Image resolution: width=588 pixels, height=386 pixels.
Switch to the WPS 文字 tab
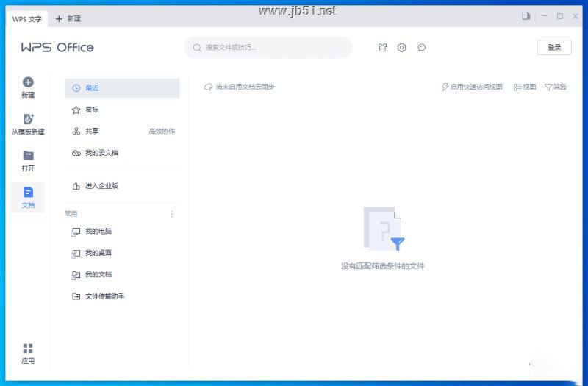(x=27, y=19)
